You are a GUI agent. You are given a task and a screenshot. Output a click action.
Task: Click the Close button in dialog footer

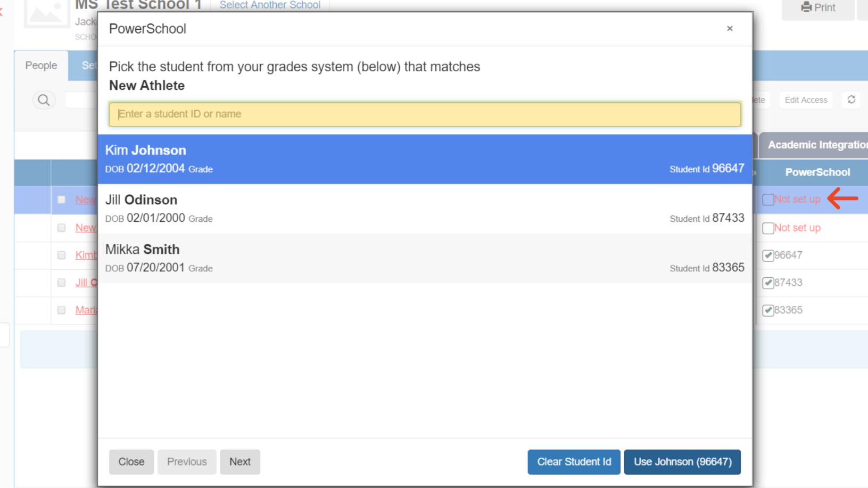[131, 461]
